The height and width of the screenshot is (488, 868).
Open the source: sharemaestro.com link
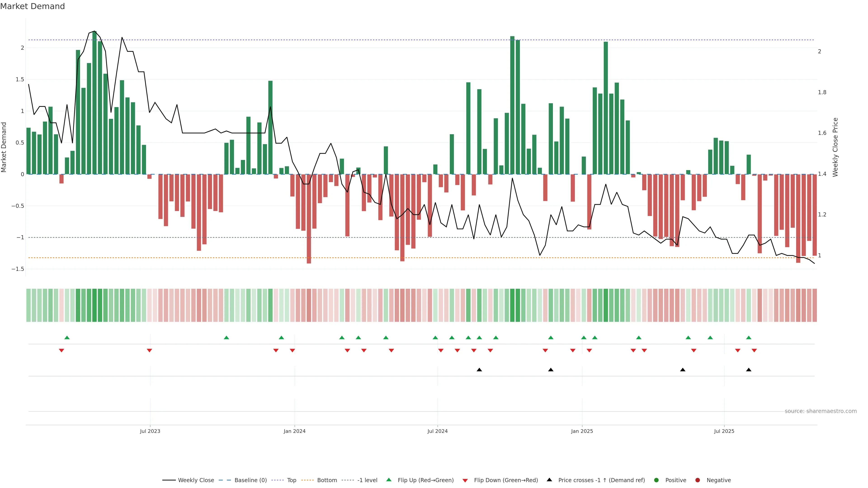point(821,411)
